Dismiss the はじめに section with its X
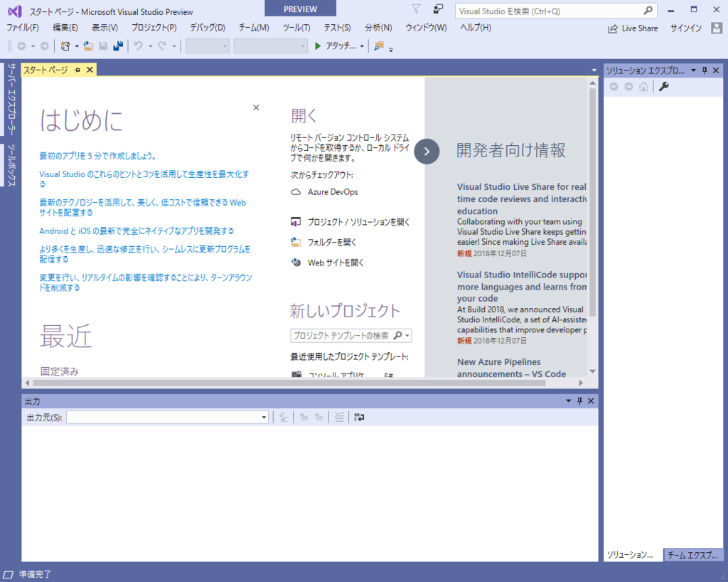 (x=256, y=107)
